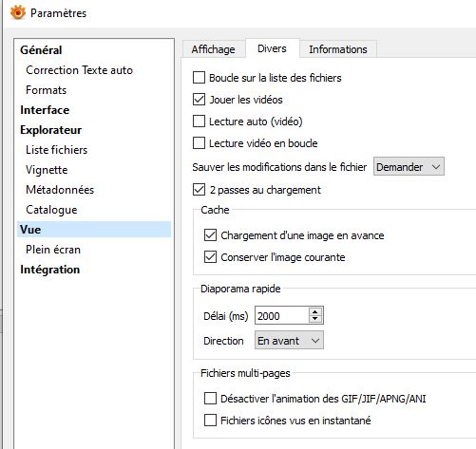
Task: Go to Intégration settings category
Action: pos(50,270)
